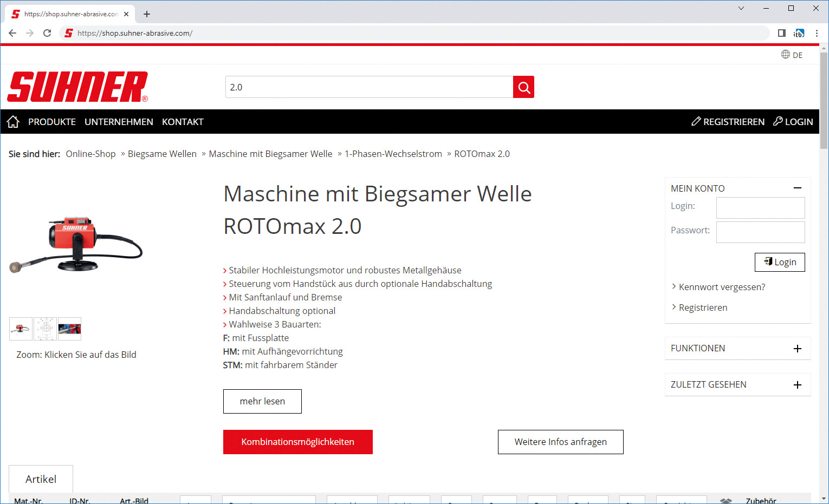Click the text 'Zoom: Klicken Sie auf das Bild'

point(76,355)
